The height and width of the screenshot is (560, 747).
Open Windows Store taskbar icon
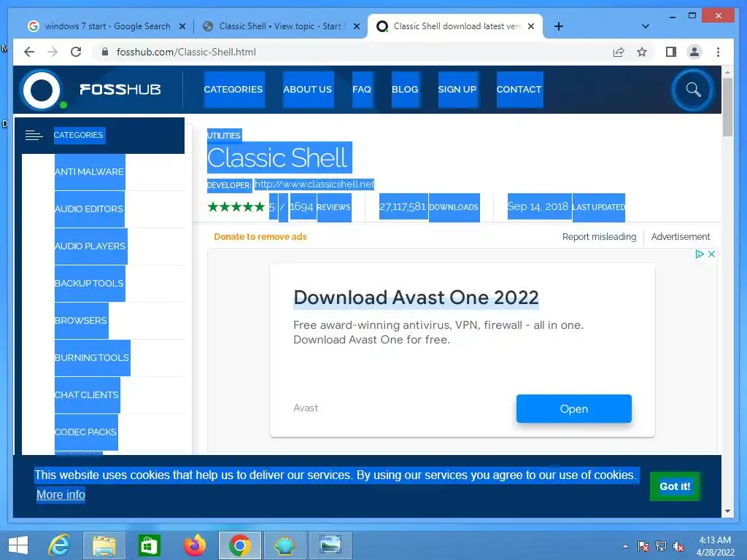[149, 545]
